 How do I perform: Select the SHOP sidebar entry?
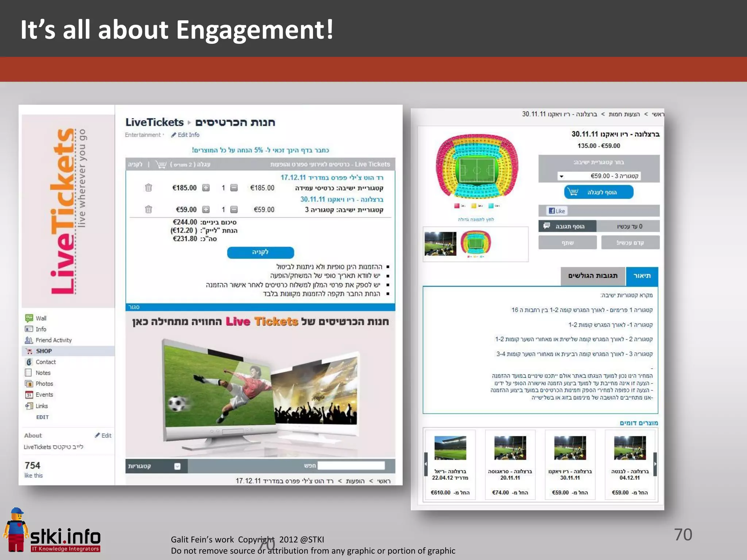[68, 351]
